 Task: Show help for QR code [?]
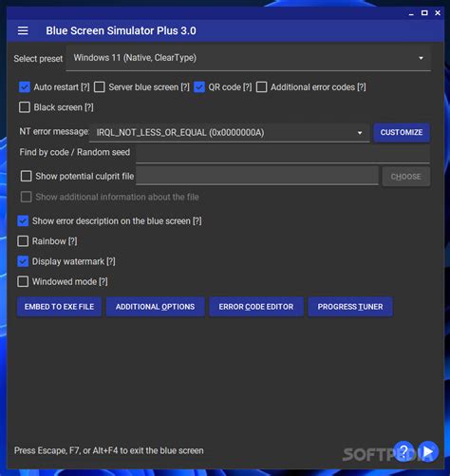tap(248, 87)
